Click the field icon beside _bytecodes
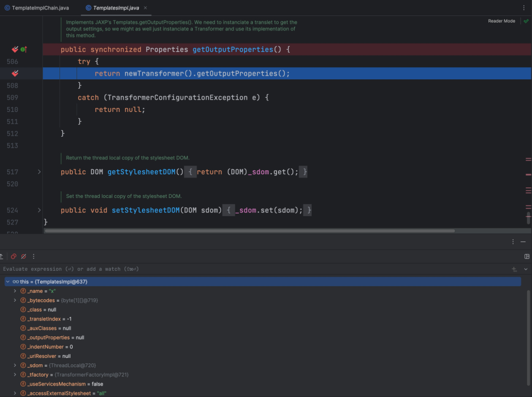Image resolution: width=532 pixels, height=397 pixels. pos(23,300)
